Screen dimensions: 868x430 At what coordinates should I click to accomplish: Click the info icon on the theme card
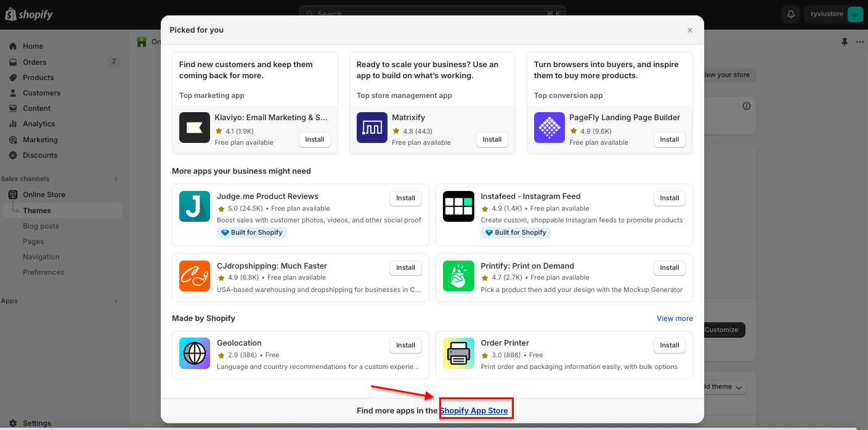click(x=747, y=106)
